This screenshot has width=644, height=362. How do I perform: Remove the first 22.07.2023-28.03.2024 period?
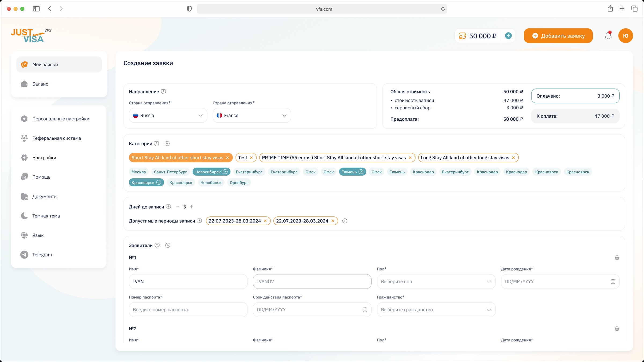(x=265, y=221)
